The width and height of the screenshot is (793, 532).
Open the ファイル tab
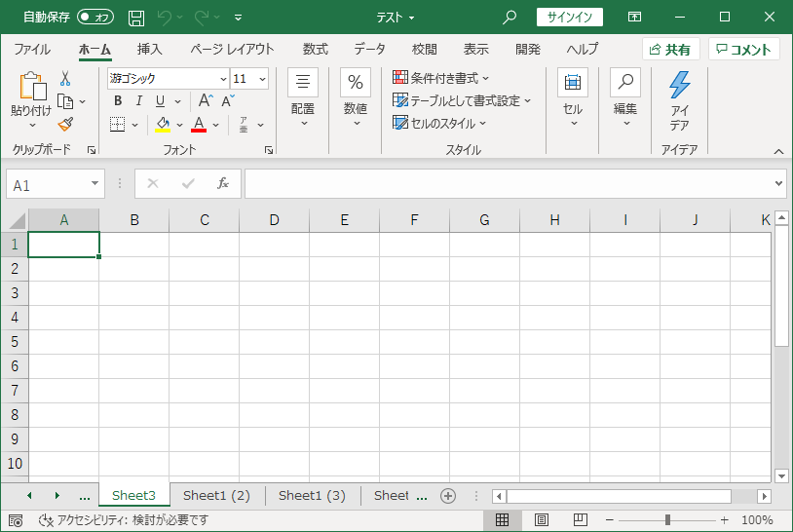click(x=32, y=49)
